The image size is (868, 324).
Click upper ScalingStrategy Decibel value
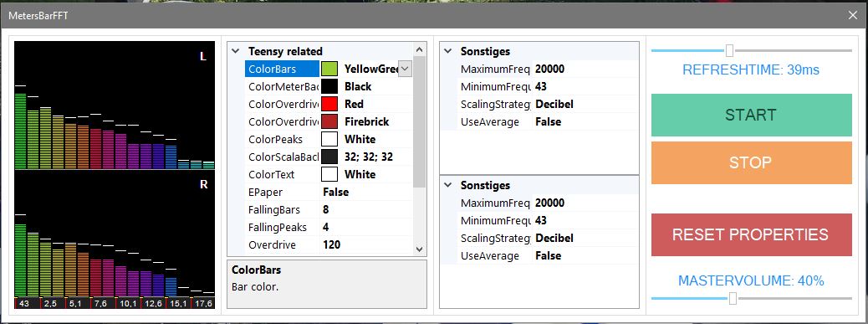pos(554,104)
